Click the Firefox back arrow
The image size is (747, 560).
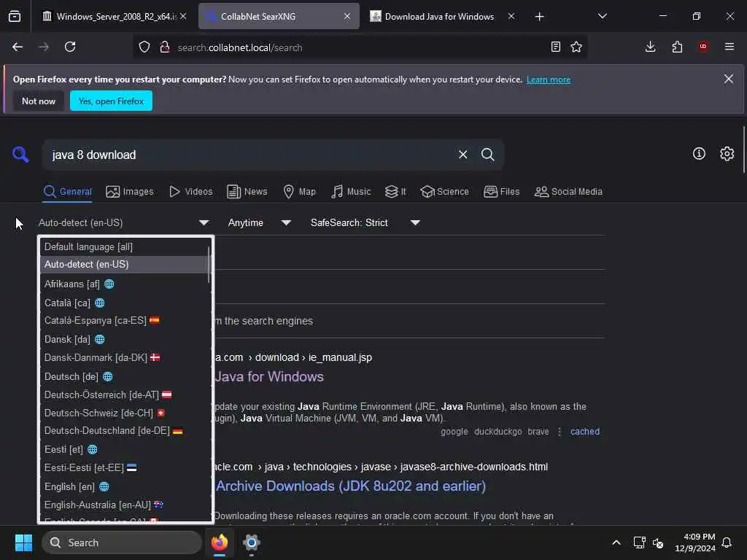pos(18,47)
